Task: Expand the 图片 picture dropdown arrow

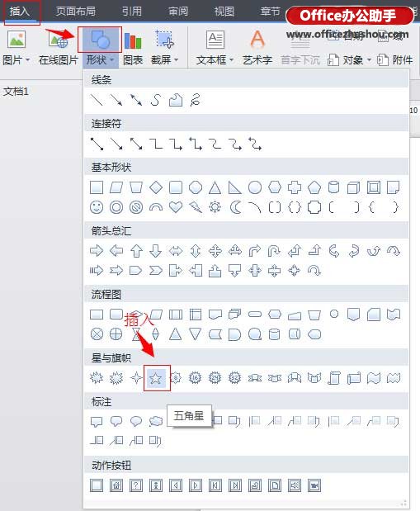Action: pyautogui.click(x=28, y=60)
